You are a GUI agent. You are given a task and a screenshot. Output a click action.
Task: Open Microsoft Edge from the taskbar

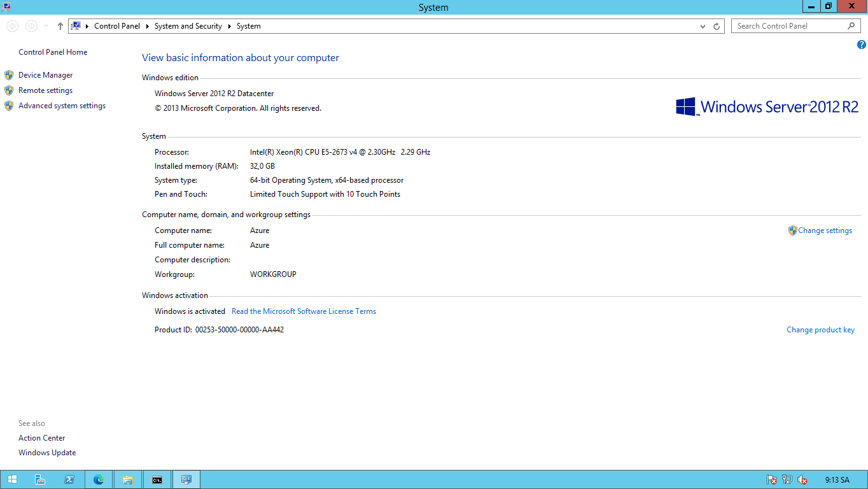click(x=99, y=479)
